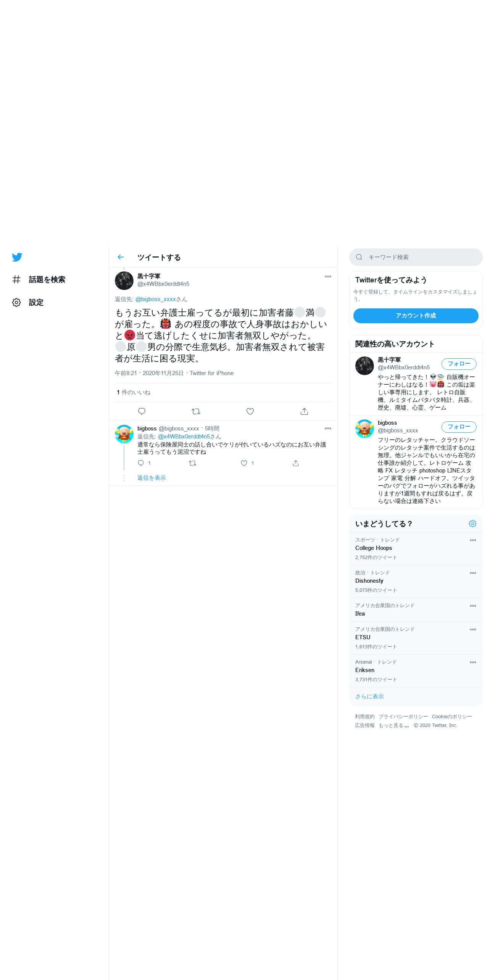Like the bigboss reply tweet

(244, 463)
